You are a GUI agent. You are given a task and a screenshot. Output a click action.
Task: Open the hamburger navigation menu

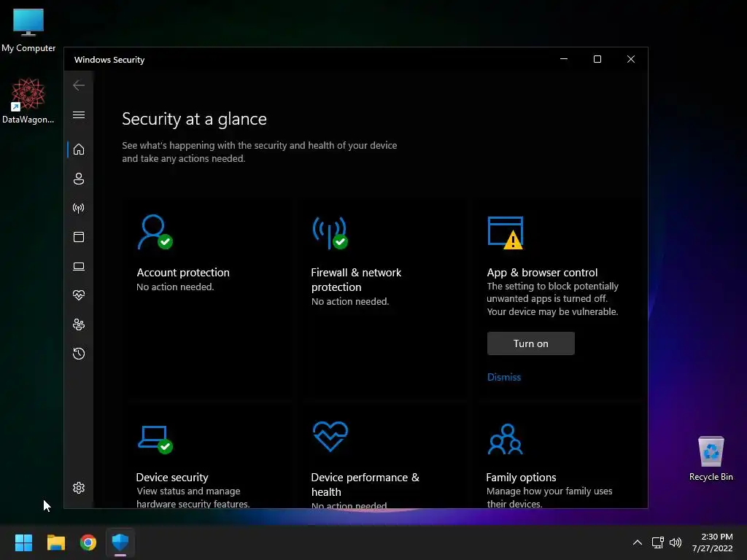click(79, 114)
